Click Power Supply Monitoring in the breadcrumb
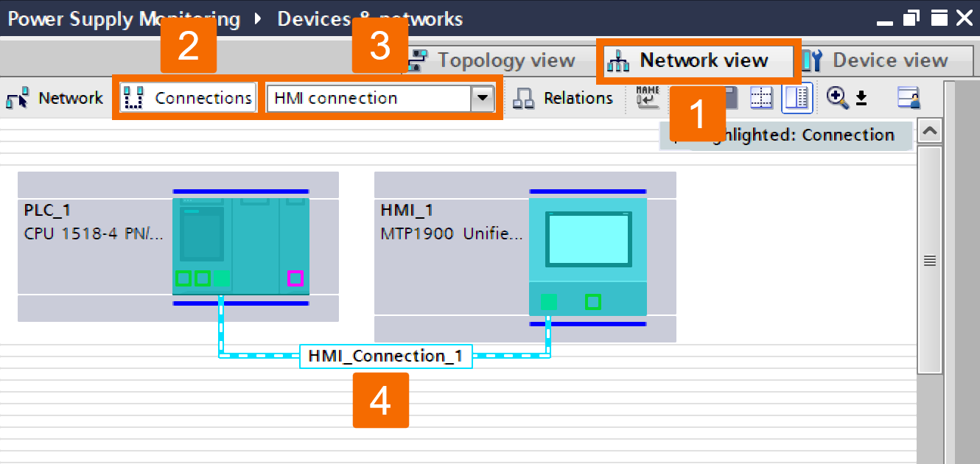 [x=124, y=18]
